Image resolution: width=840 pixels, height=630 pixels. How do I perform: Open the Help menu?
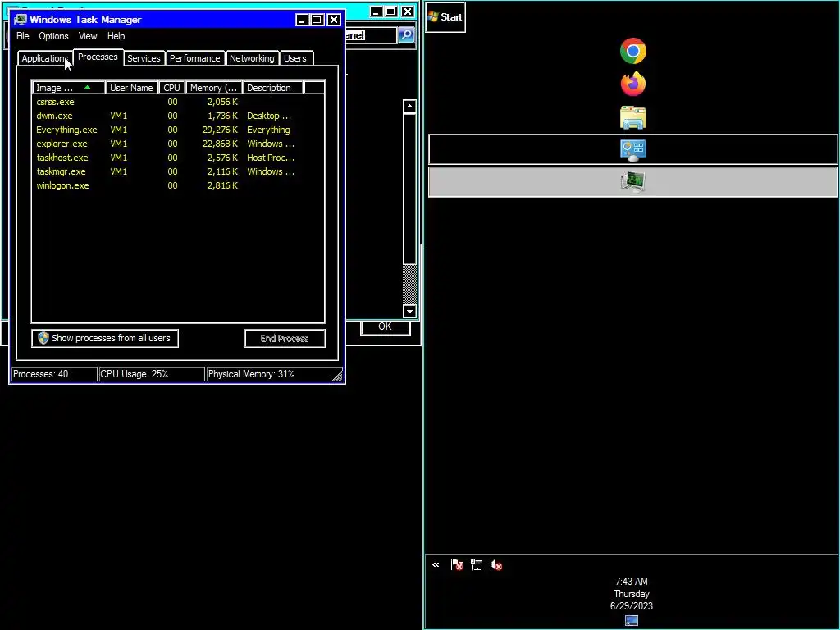[x=116, y=36]
